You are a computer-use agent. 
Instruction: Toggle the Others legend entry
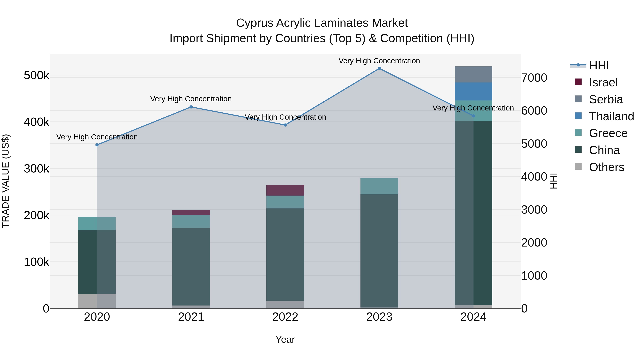coord(599,167)
